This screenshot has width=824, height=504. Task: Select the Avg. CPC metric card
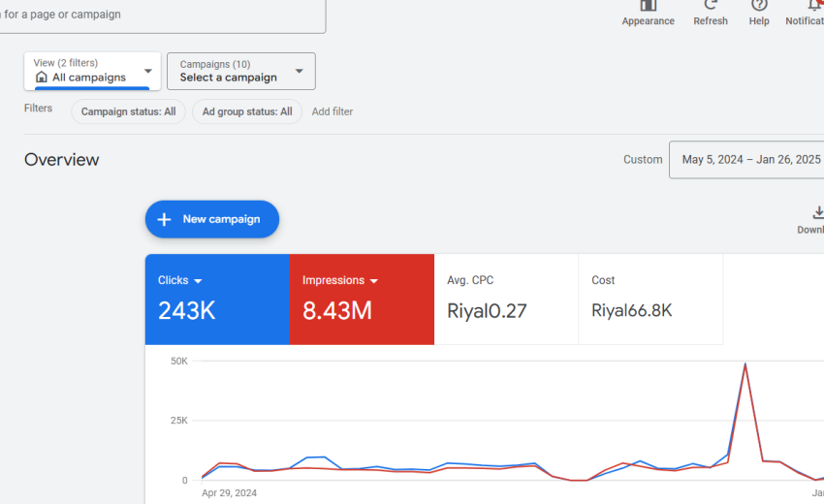[x=506, y=299]
